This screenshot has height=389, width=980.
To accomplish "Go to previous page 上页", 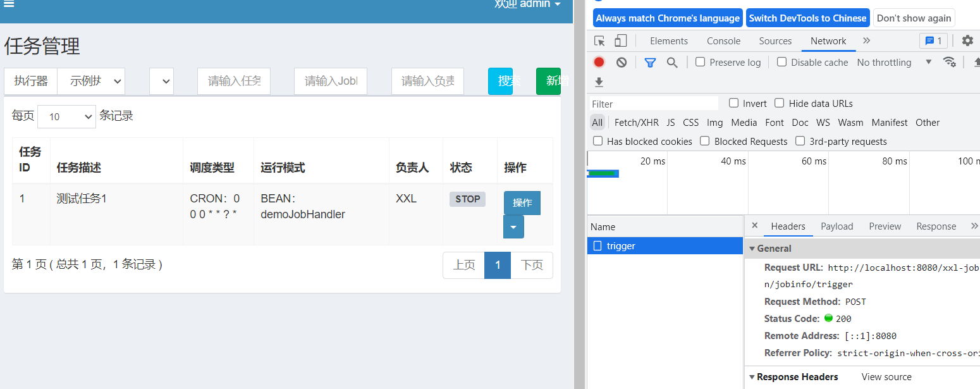I will point(463,265).
